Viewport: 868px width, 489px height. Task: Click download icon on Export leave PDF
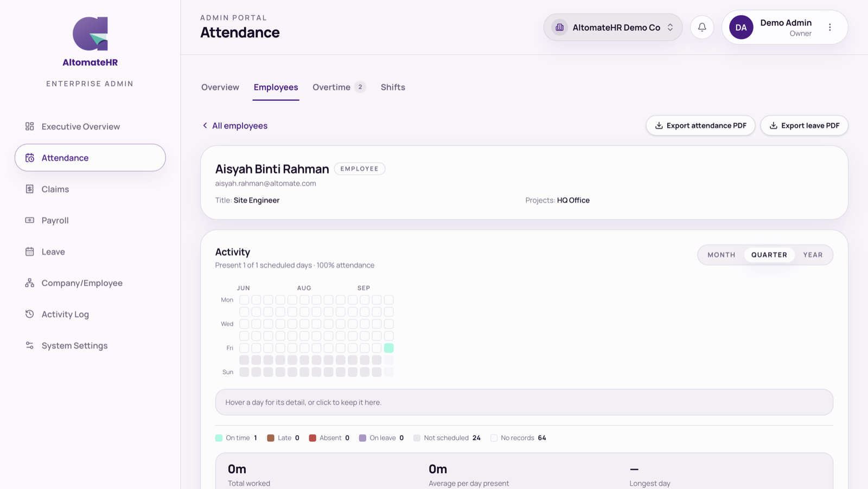(x=774, y=125)
